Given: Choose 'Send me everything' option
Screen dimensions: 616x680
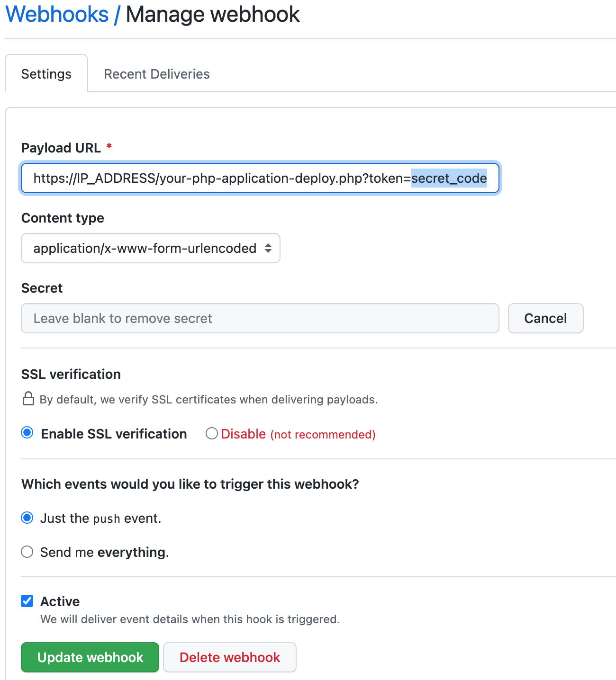Looking at the screenshot, I should [x=27, y=552].
